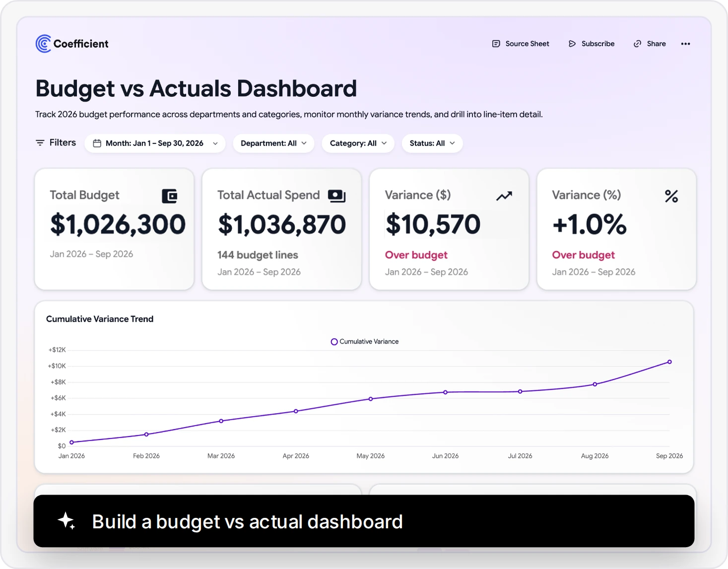Click the Budget vs Actuals Dashboard heading

pyautogui.click(x=196, y=89)
